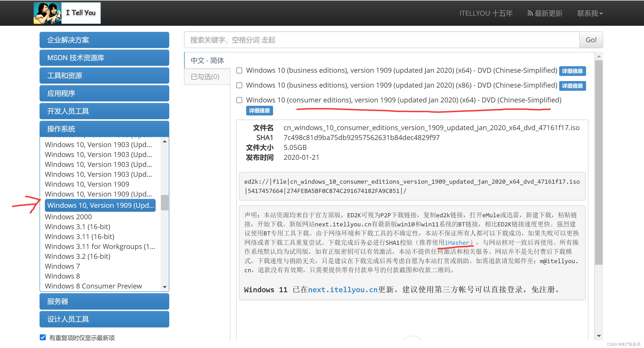Open the RSS 最新更新 feed link
The width and height of the screenshot is (644, 348).
[545, 13]
